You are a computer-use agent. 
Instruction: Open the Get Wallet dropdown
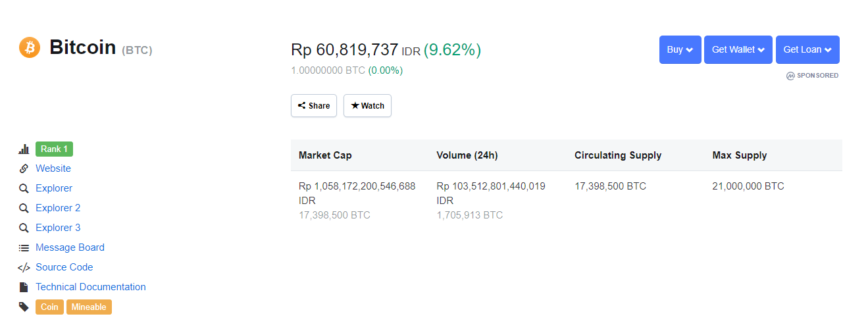pos(738,49)
